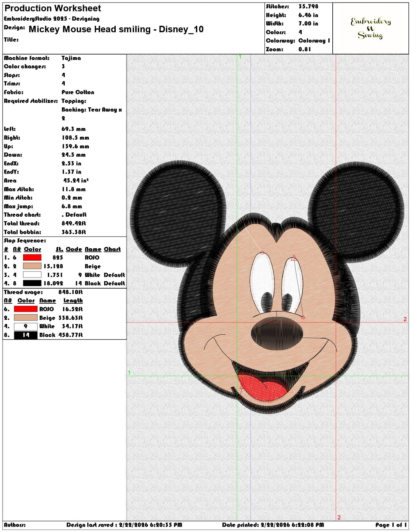
Task: Click the Beige stitch count 15,128
Action: 53,266
